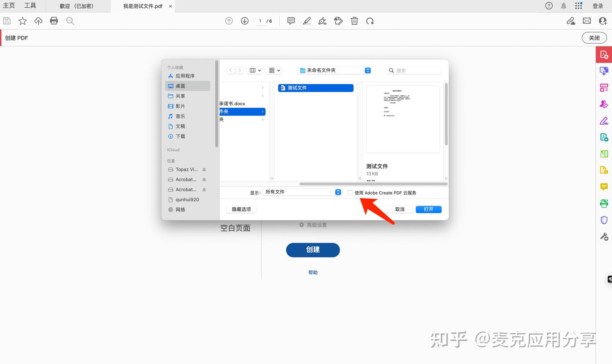Switch to the 我是测试文件.pdf tab

[142, 6]
